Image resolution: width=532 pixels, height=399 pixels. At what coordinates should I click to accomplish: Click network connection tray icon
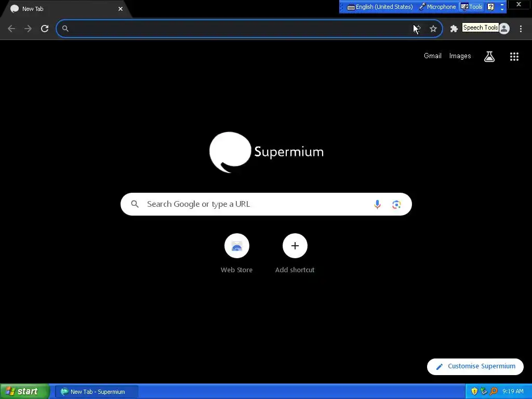coord(484,391)
